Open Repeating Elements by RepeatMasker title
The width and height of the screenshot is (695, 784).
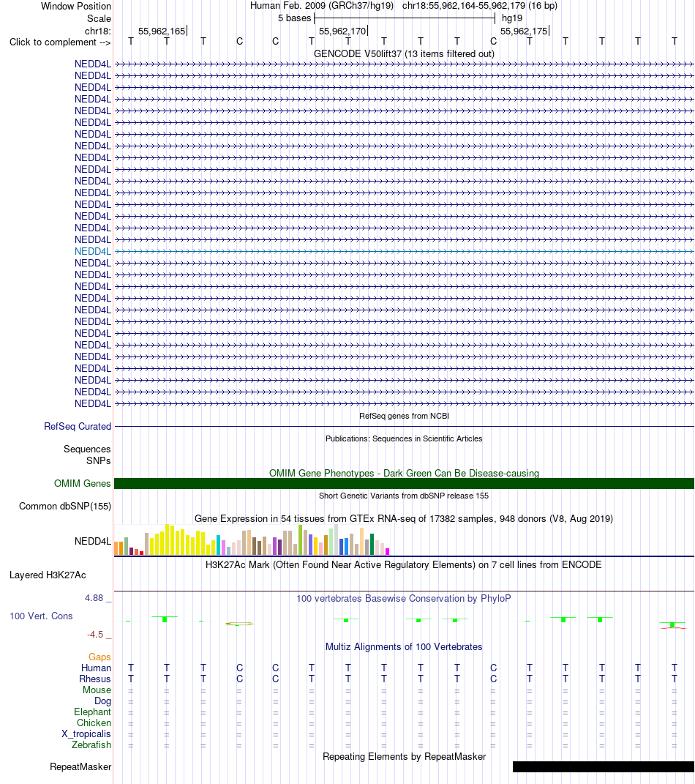click(x=405, y=756)
